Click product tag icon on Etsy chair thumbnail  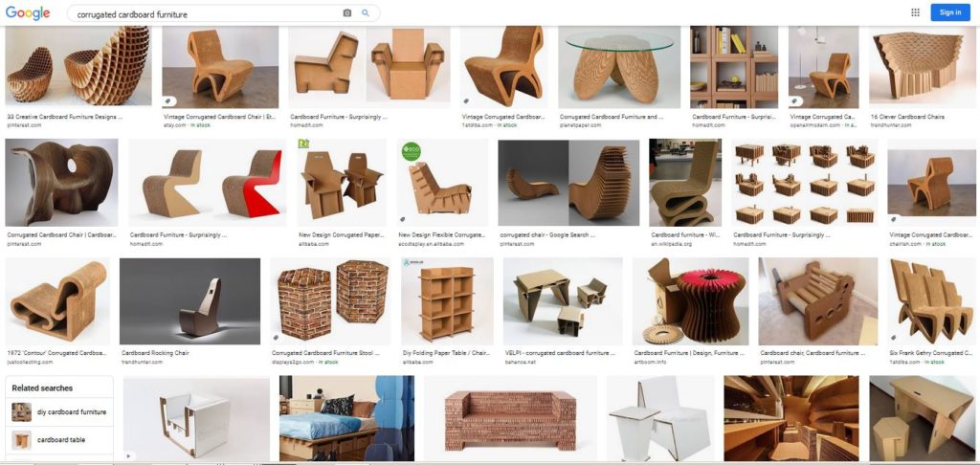click(x=169, y=100)
